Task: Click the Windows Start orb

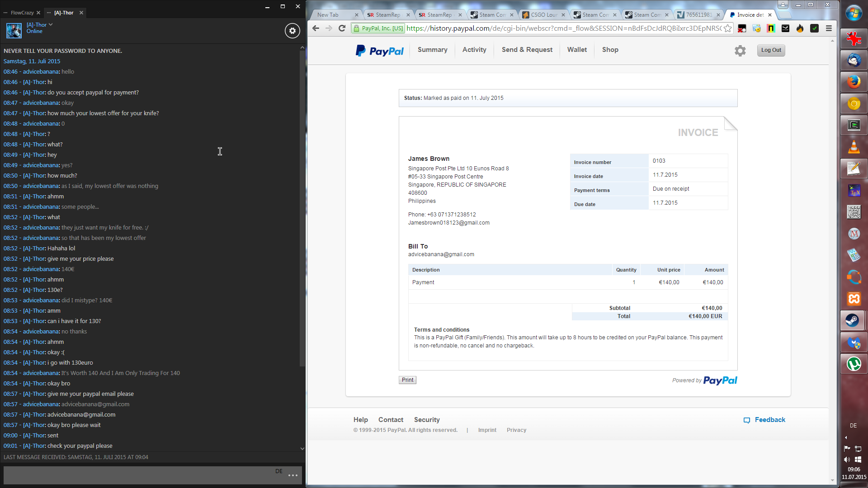Action: click(x=854, y=13)
